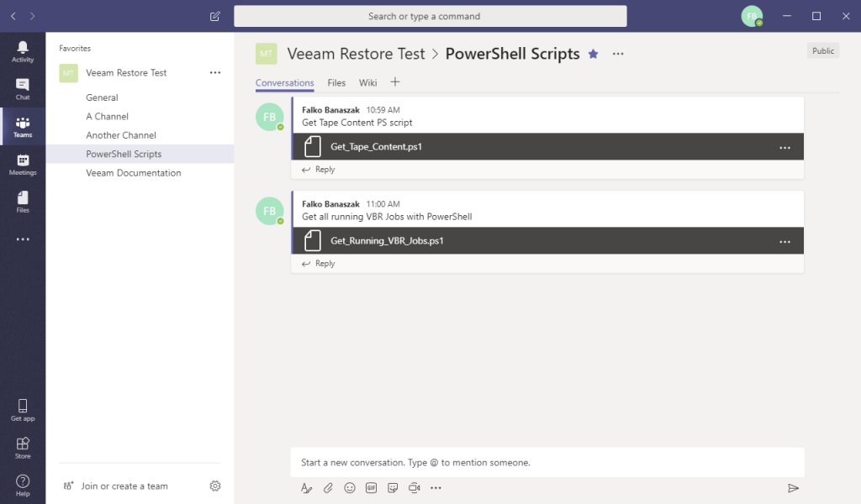
Task: Click the Start a new conversation box
Action: coord(547,462)
